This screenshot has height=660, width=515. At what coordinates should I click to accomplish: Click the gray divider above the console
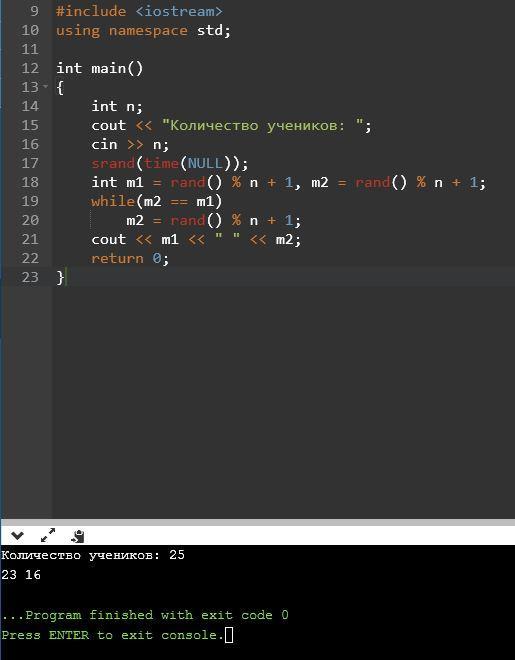coord(258,522)
